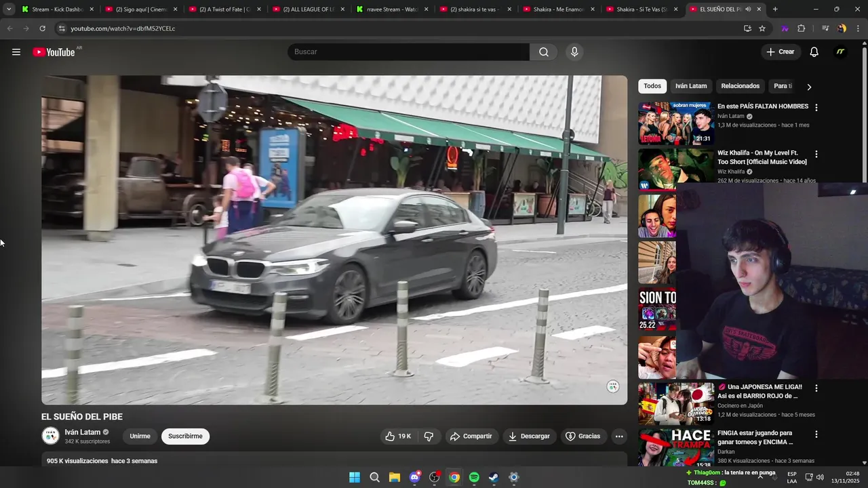Click the Unirme join button
The width and height of the screenshot is (868, 488).
click(140, 436)
